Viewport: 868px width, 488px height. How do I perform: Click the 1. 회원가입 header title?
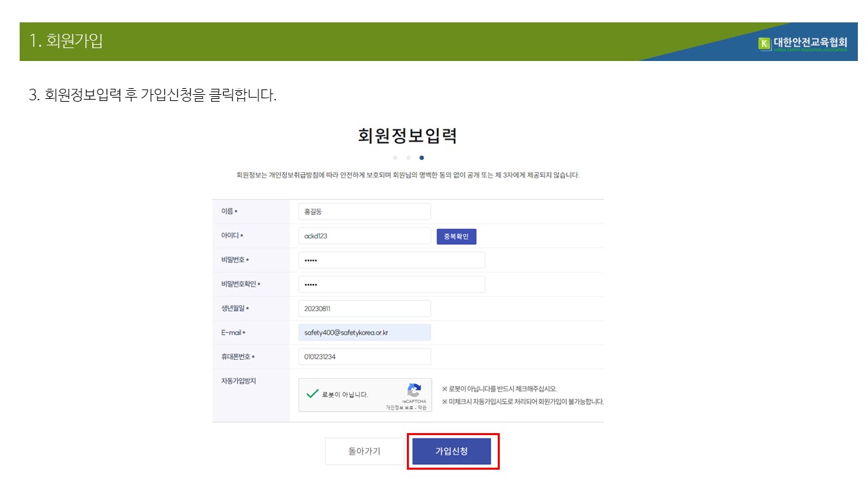click(66, 41)
